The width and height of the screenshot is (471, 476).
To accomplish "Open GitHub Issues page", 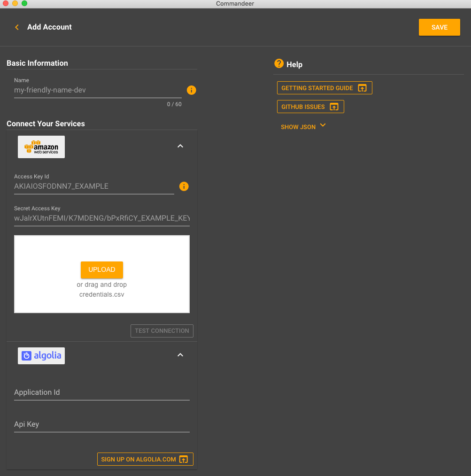I will coord(310,107).
